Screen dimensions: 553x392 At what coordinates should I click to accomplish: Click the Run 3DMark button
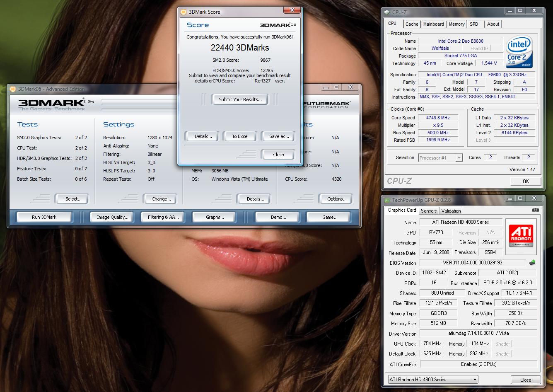pyautogui.click(x=44, y=217)
